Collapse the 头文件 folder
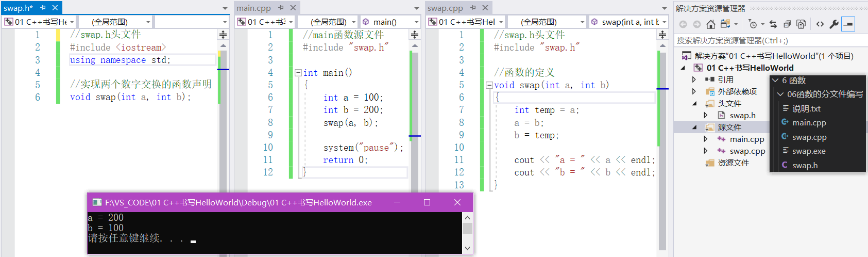Image resolution: width=868 pixels, height=257 pixels. click(694, 103)
